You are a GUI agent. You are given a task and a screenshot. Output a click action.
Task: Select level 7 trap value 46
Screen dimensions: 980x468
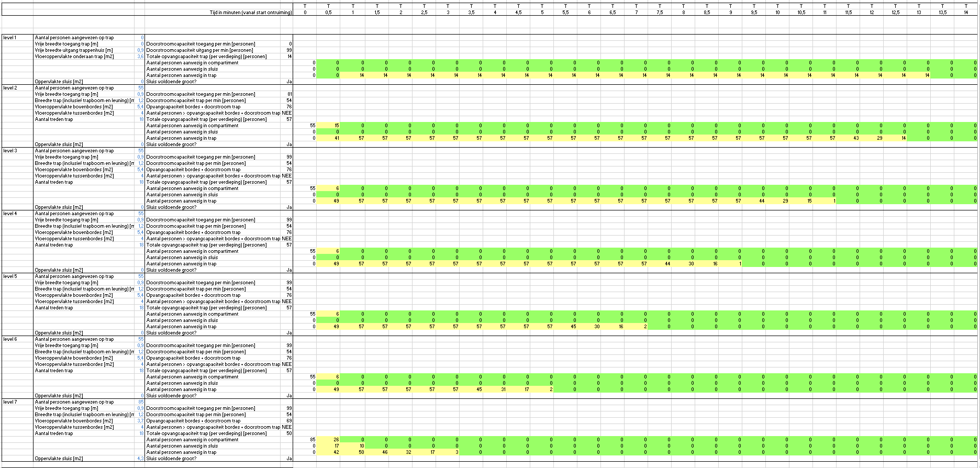pyautogui.click(x=385, y=452)
